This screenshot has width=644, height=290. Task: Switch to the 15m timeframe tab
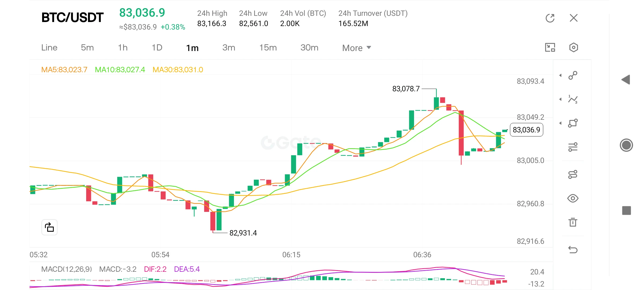(x=268, y=48)
